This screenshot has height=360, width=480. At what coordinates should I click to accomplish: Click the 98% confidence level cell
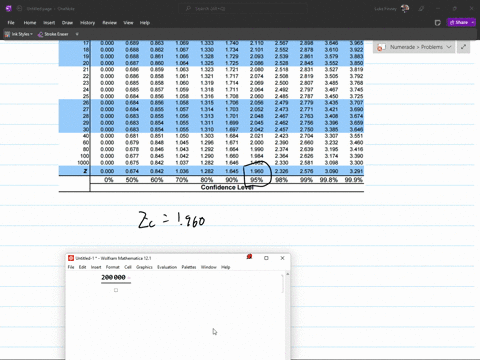pos(281,180)
